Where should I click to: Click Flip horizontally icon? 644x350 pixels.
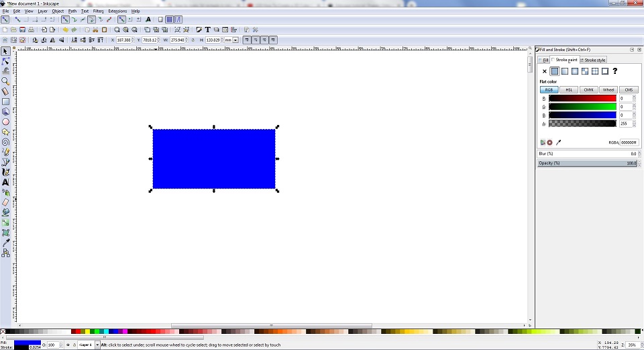click(52, 40)
